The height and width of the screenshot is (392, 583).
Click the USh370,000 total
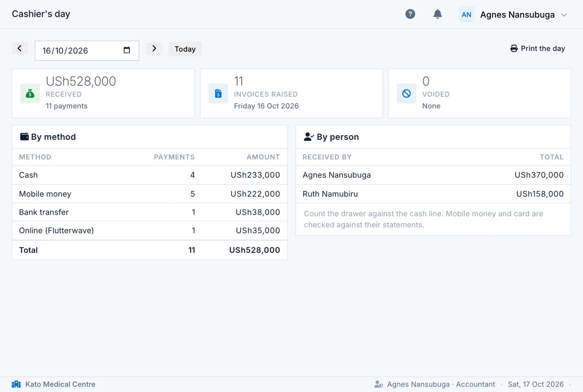click(539, 175)
